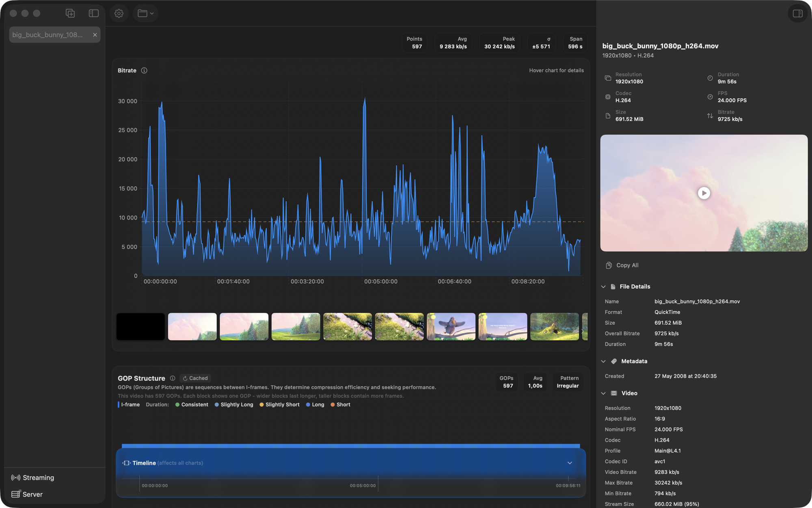Click the blue GOP structure bar
812x508 pixels.
tap(351, 446)
